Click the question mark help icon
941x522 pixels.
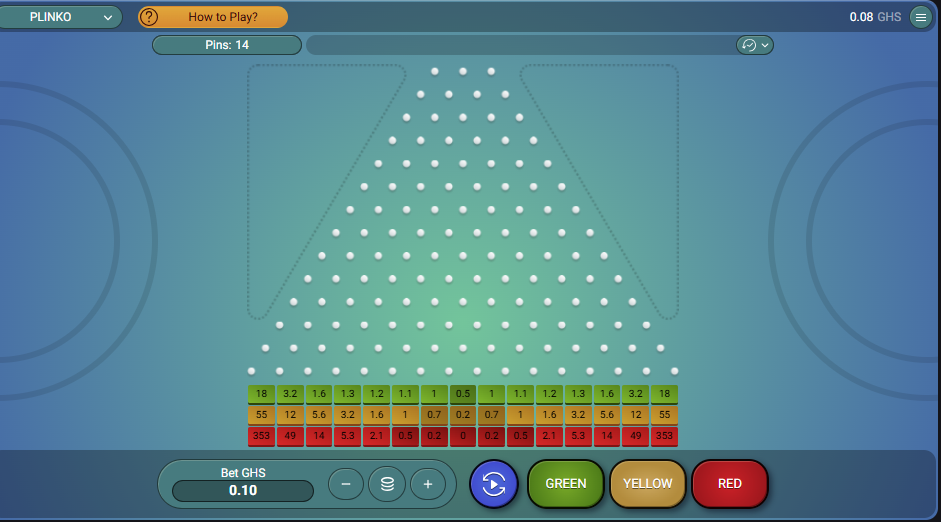pyautogui.click(x=148, y=17)
